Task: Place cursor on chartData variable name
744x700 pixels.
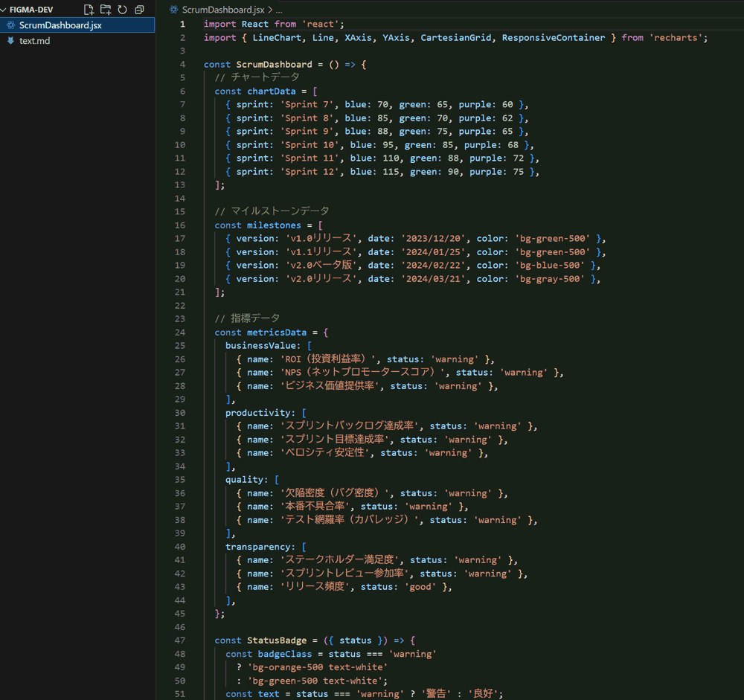Action: click(272, 91)
